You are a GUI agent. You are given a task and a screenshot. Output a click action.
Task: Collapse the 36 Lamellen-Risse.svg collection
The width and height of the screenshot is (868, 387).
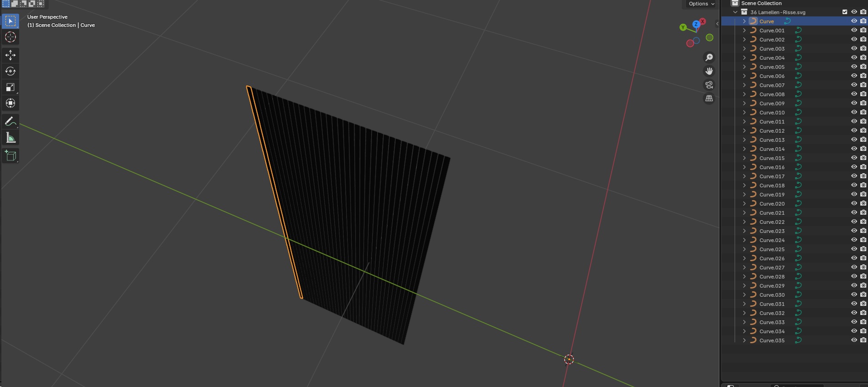click(735, 12)
